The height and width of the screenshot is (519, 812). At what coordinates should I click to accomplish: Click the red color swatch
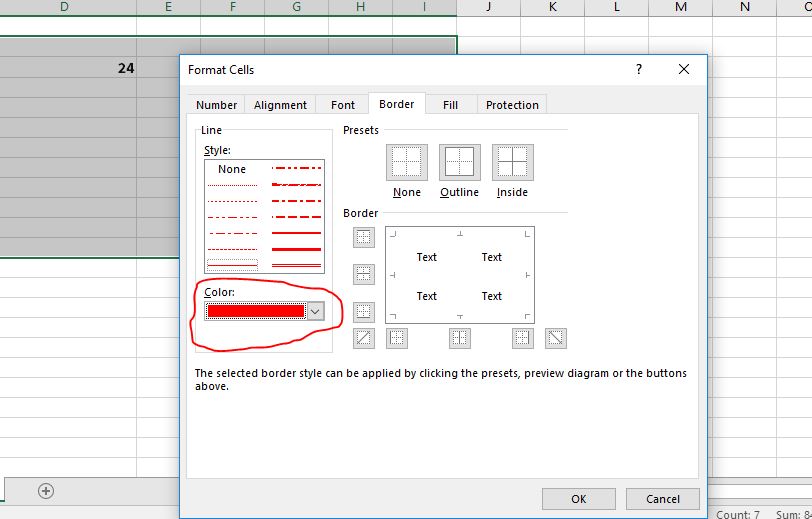pos(255,311)
